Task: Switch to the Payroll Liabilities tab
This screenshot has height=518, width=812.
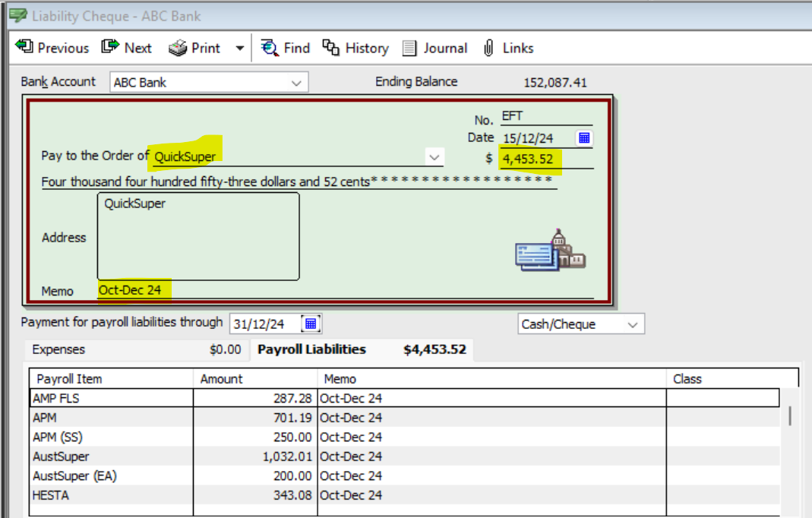Action: 362,349
